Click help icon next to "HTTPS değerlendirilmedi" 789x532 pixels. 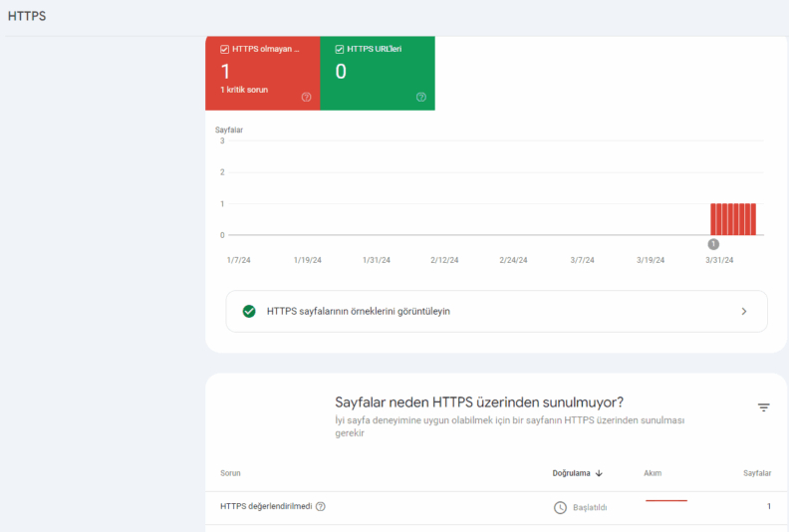tap(321, 506)
